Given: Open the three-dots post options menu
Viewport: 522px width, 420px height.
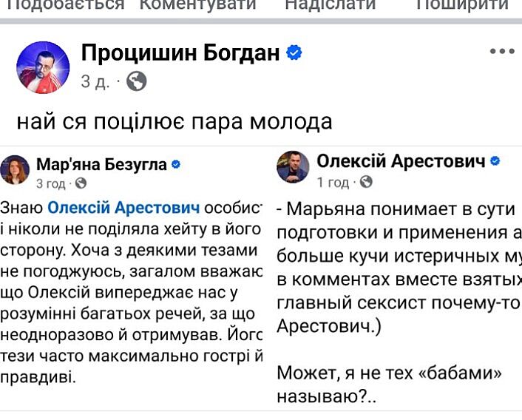Looking at the screenshot, I should click(501, 52).
